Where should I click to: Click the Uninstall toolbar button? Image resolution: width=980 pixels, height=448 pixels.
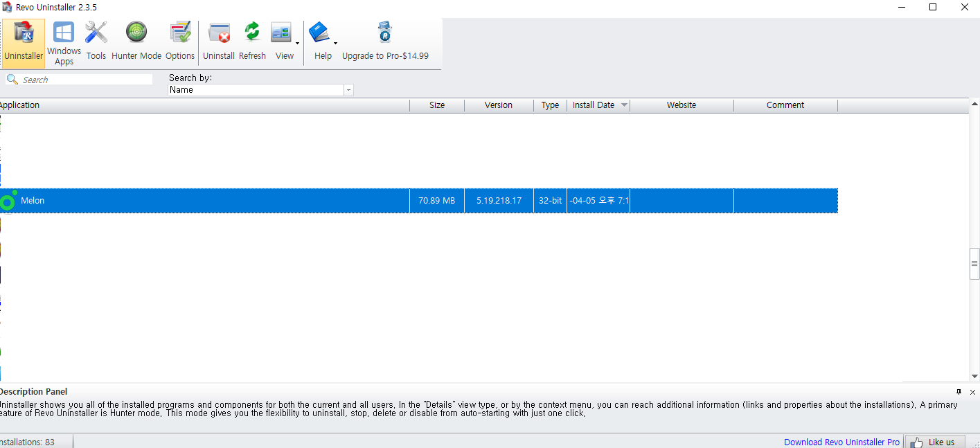coord(219,43)
